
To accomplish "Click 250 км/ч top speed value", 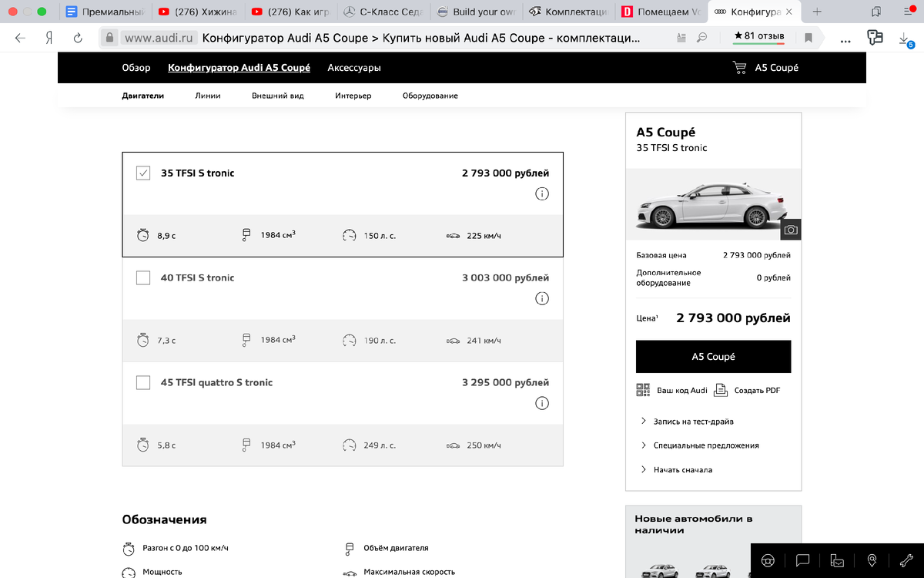I will [484, 445].
